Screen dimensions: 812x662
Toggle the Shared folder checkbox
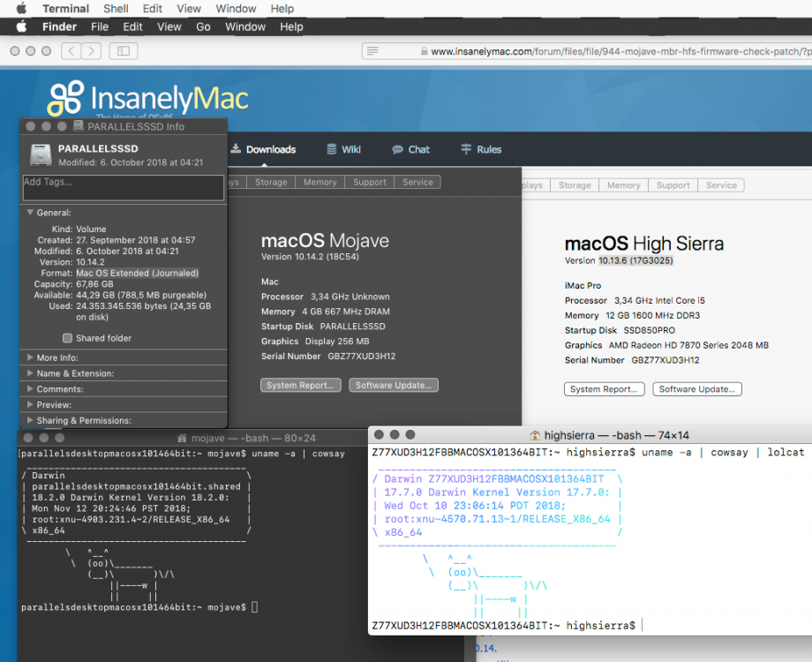(67, 338)
